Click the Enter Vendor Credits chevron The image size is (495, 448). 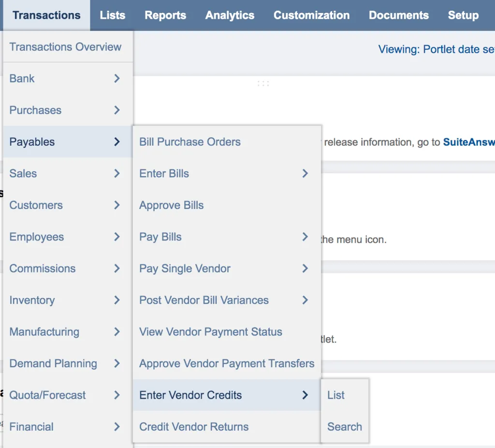(305, 395)
